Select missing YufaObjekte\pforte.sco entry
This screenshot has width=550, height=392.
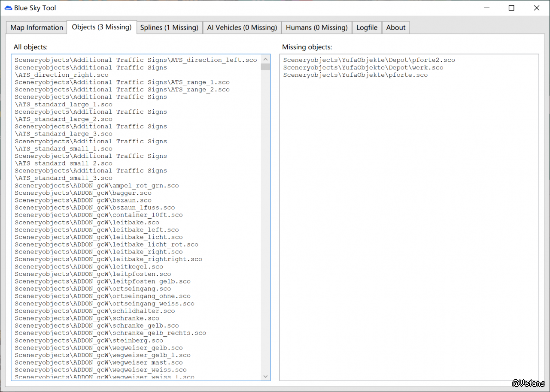(x=355, y=75)
